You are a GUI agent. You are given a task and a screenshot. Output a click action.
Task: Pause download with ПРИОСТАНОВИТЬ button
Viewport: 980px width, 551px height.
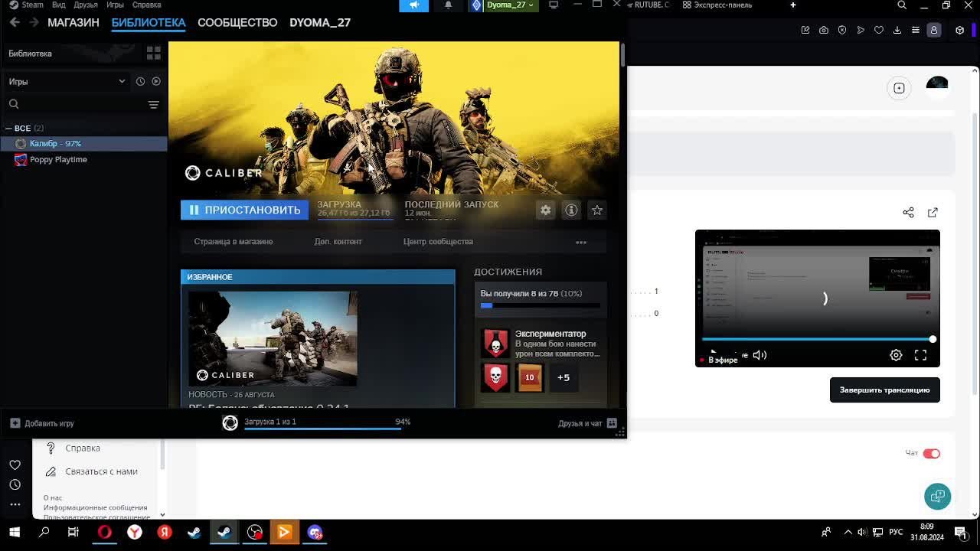click(x=244, y=210)
